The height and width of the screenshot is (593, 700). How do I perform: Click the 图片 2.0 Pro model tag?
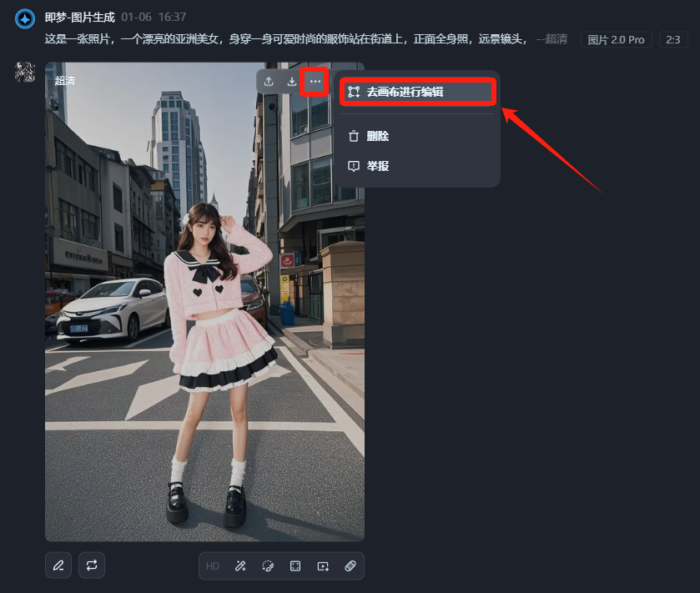click(616, 39)
